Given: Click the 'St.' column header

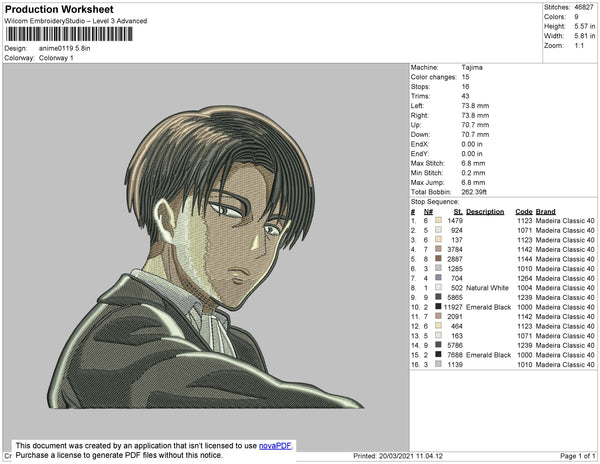Looking at the screenshot, I should [458, 212].
